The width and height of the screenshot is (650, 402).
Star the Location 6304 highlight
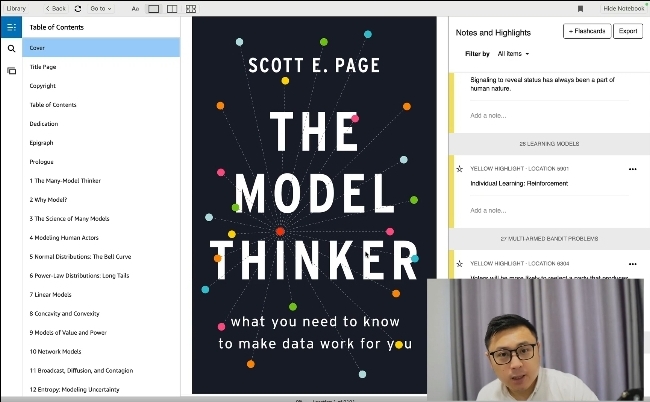pyautogui.click(x=460, y=264)
